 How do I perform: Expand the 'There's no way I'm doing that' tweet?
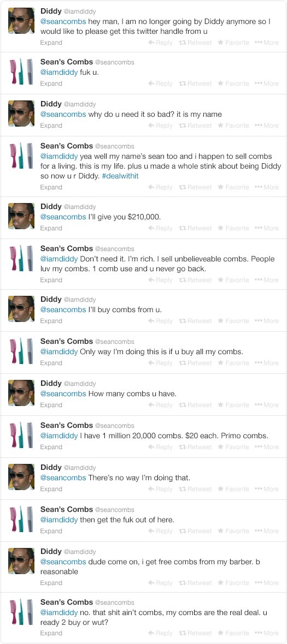click(51, 489)
